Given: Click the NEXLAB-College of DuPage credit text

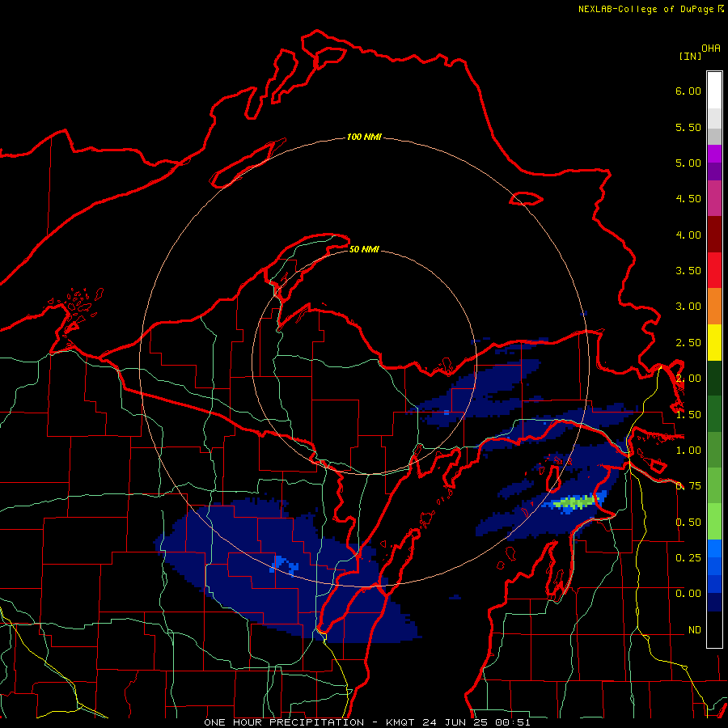Looking at the screenshot, I should pyautogui.click(x=651, y=9).
